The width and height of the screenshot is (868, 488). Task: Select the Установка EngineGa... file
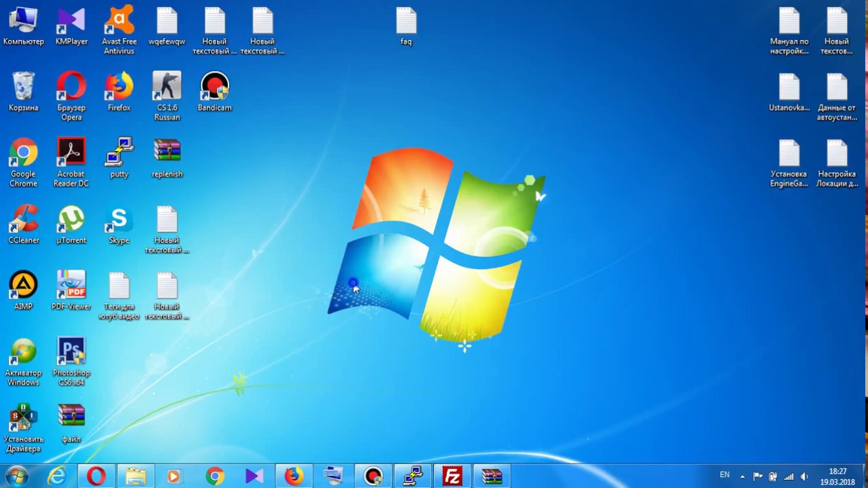click(x=789, y=163)
